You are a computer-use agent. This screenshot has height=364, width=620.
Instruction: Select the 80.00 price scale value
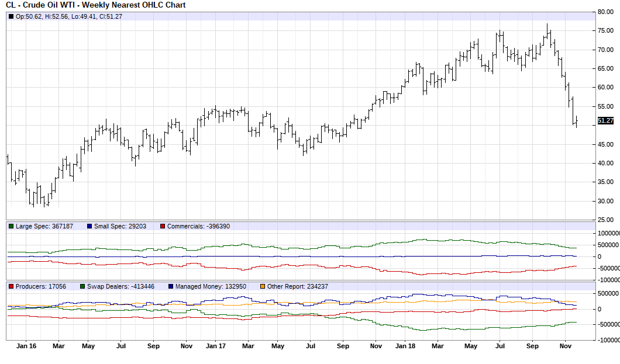pyautogui.click(x=605, y=11)
